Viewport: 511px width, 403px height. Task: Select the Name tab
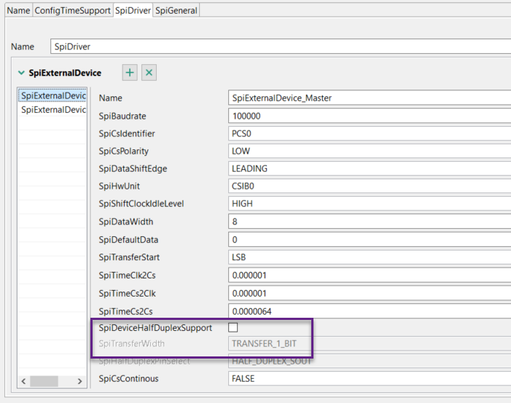[18, 11]
